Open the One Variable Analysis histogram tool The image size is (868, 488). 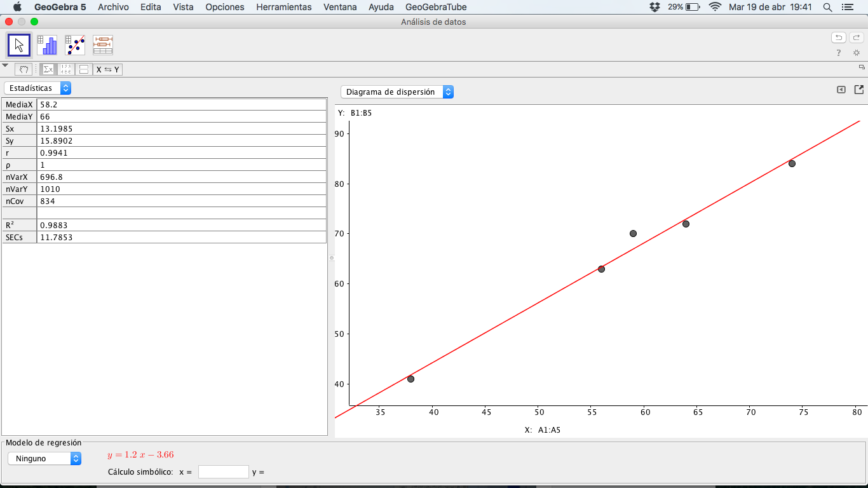(47, 45)
